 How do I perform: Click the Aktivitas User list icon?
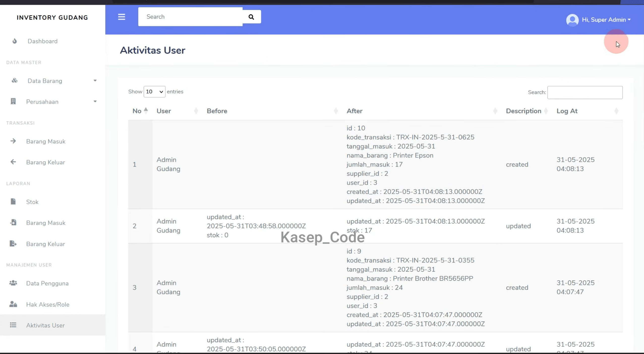(x=13, y=325)
